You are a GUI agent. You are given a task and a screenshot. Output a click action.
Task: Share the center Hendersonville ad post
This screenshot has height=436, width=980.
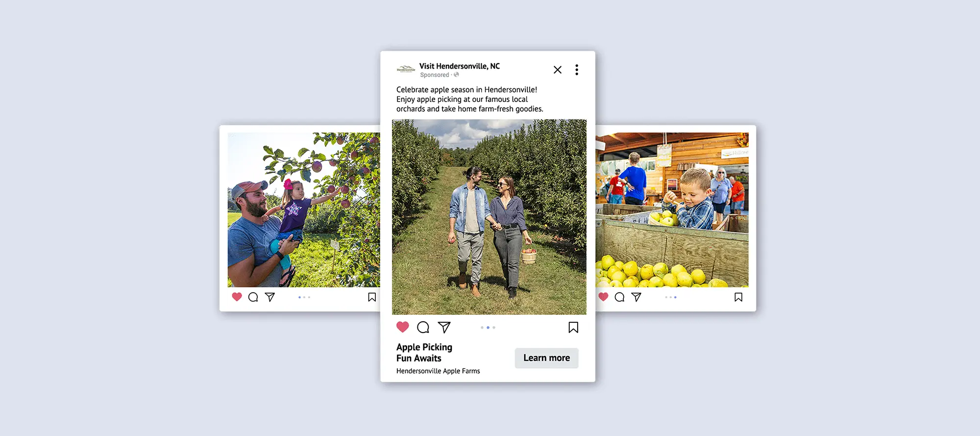point(444,327)
